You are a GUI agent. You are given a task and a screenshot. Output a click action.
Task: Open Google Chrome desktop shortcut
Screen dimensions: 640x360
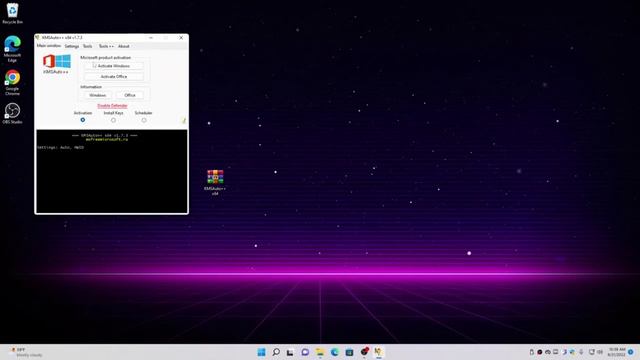[12, 82]
